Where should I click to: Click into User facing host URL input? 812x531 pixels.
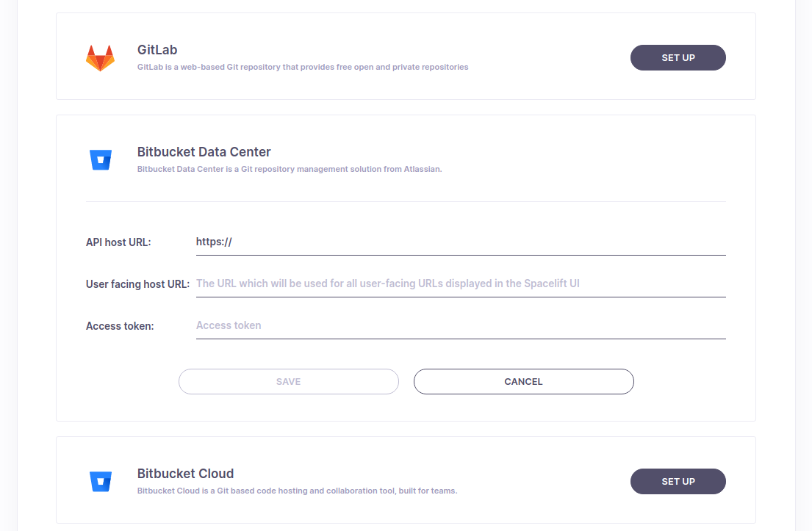(460, 283)
